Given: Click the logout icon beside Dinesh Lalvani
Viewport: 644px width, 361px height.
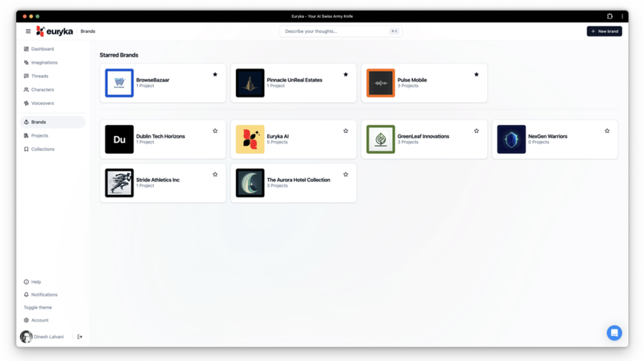Looking at the screenshot, I should point(80,337).
